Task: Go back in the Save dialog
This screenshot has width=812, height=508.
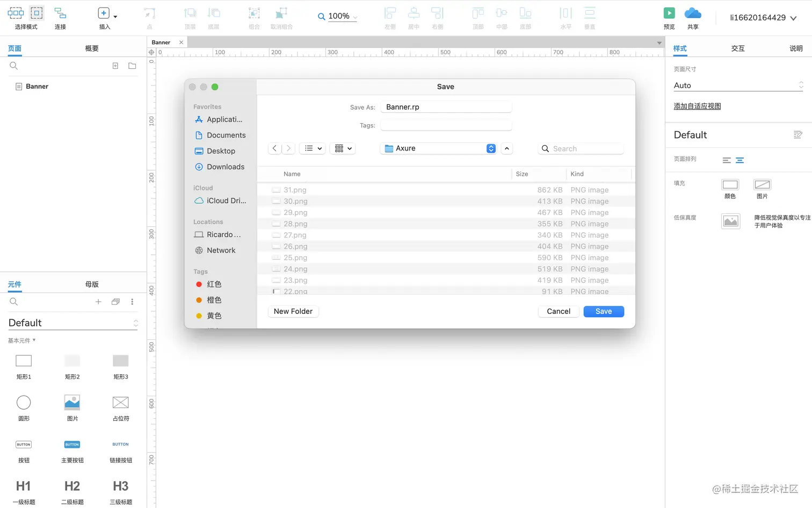Action: tap(274, 148)
